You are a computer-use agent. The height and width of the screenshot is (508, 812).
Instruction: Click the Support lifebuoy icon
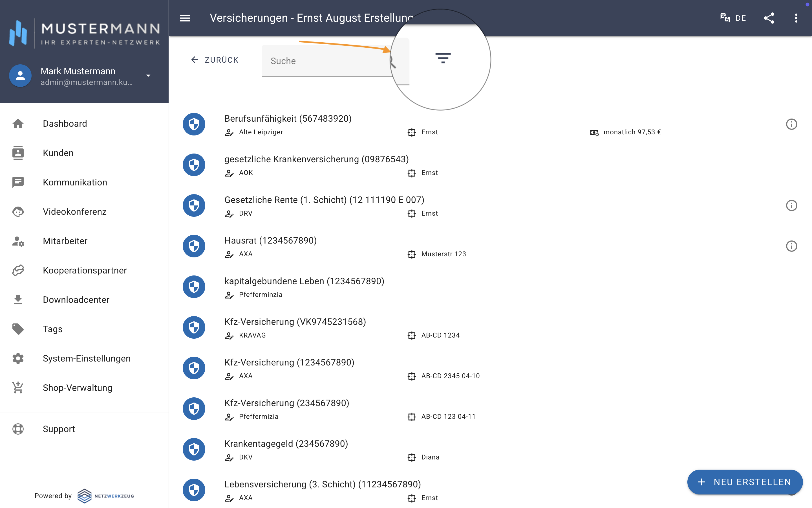pyautogui.click(x=18, y=429)
